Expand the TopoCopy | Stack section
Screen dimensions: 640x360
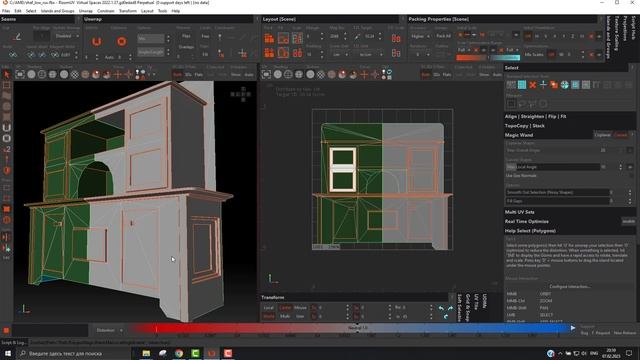[524, 126]
